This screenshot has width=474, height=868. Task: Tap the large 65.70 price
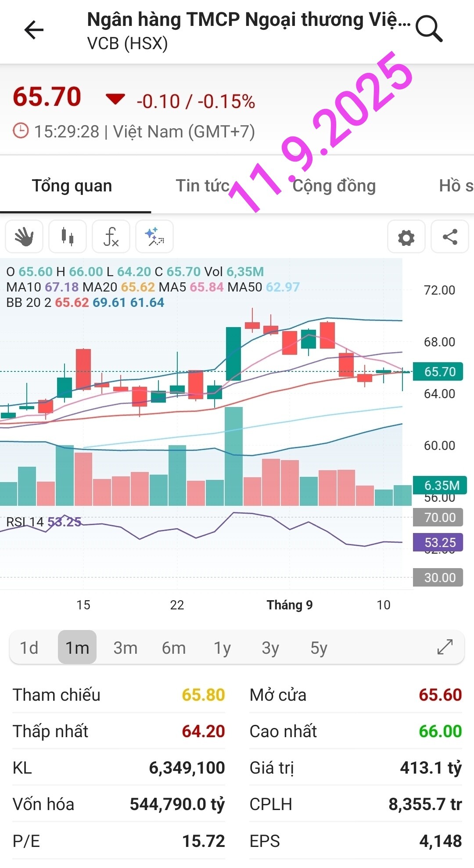point(47,96)
